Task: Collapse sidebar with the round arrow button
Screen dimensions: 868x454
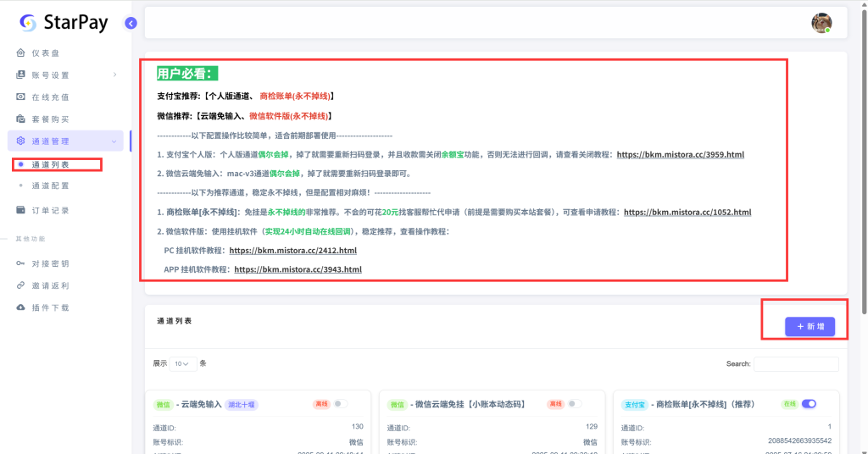Action: 131,23
